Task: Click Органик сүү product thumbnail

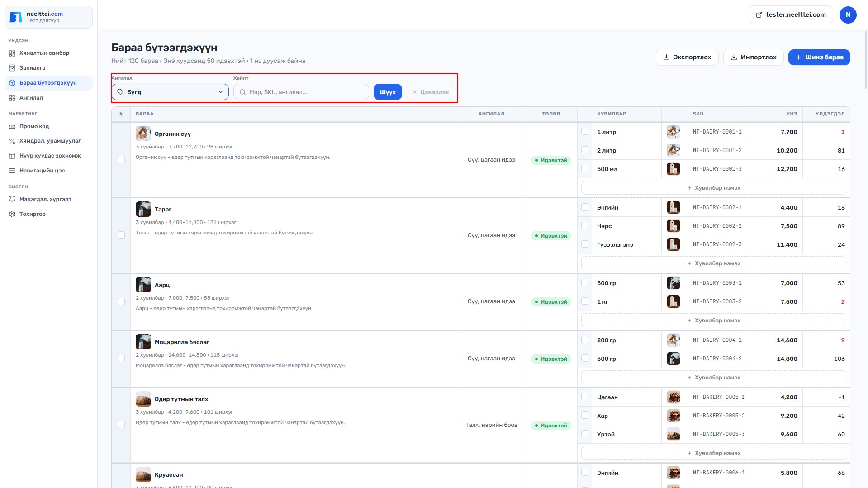Action: pos(143,134)
